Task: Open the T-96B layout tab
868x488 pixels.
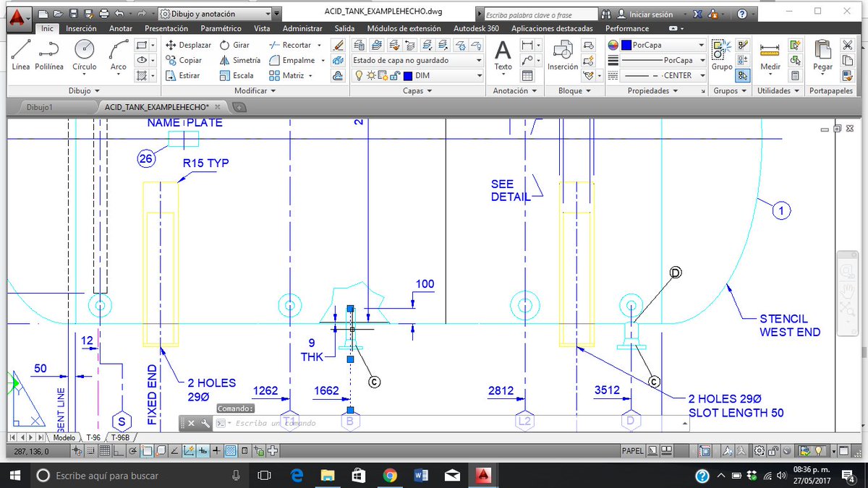Action: [120, 437]
